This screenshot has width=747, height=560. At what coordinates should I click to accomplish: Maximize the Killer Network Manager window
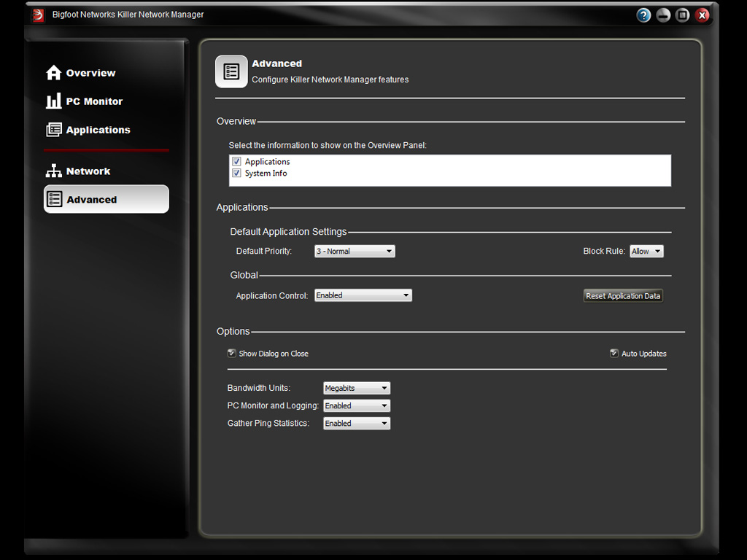click(x=683, y=15)
